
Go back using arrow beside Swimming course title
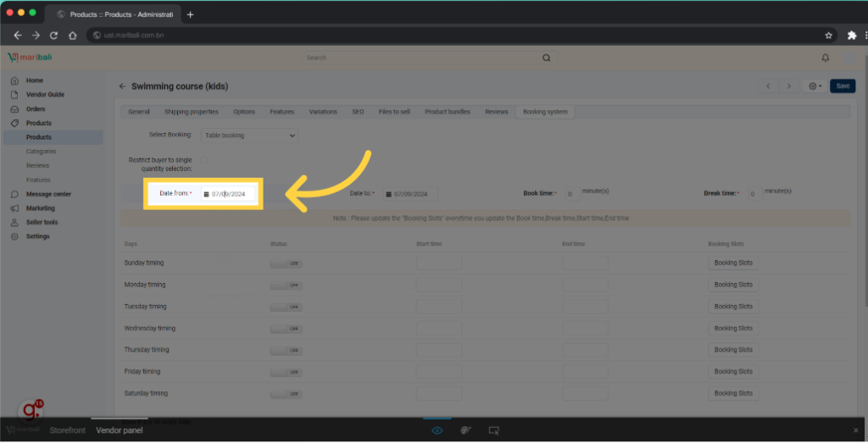(x=122, y=86)
